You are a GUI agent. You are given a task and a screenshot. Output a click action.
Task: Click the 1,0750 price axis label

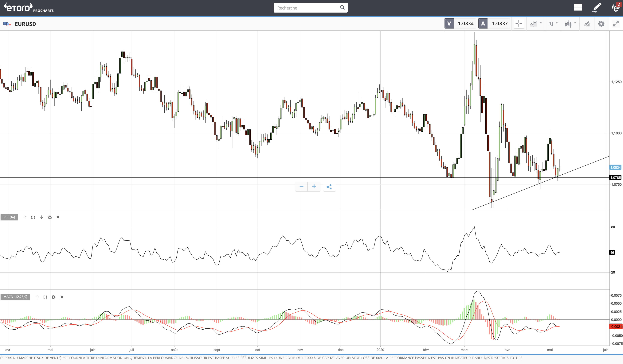click(x=616, y=185)
